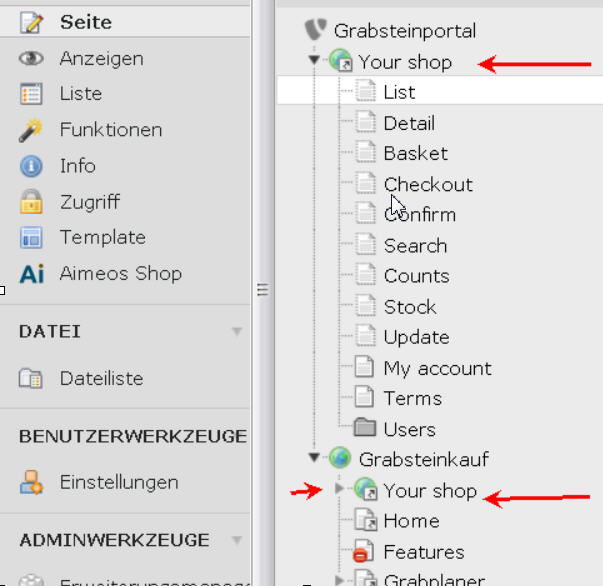Select the Seite module

[x=85, y=22]
